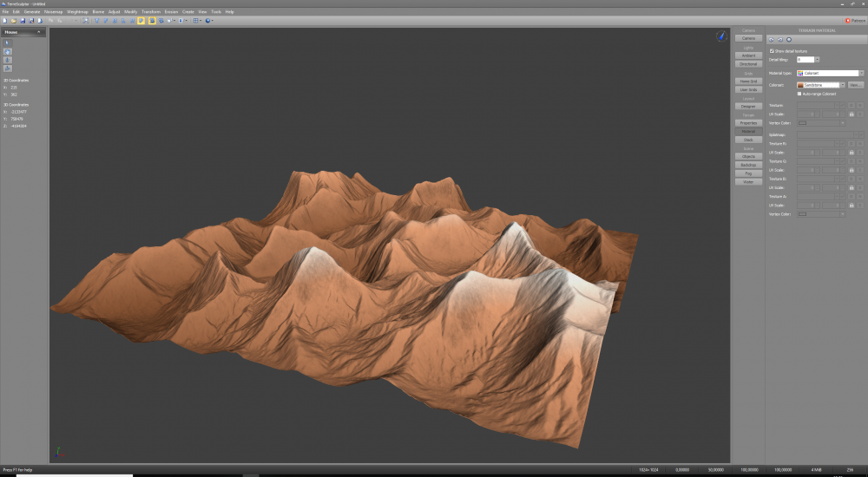Viewport: 868px width, 477px height.
Task: Click the View button next to Colorset
Action: [x=855, y=85]
